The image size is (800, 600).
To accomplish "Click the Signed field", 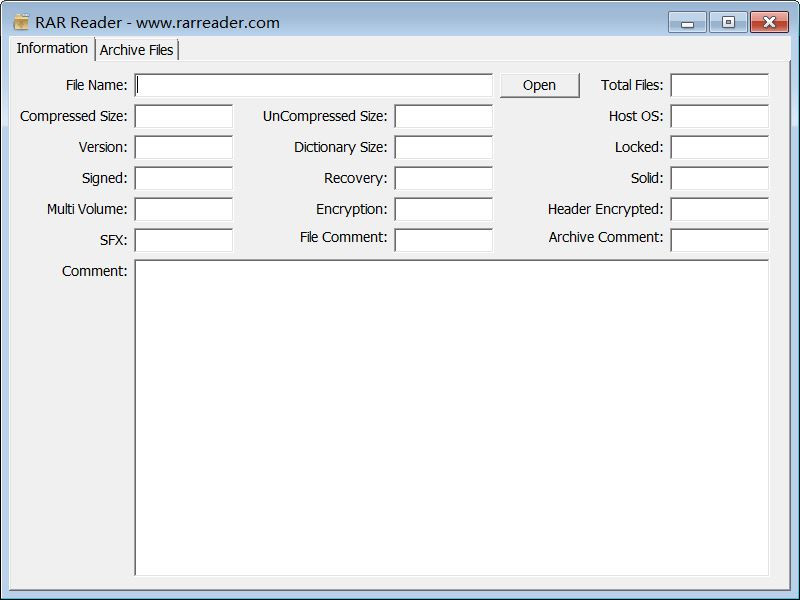I will point(184,178).
